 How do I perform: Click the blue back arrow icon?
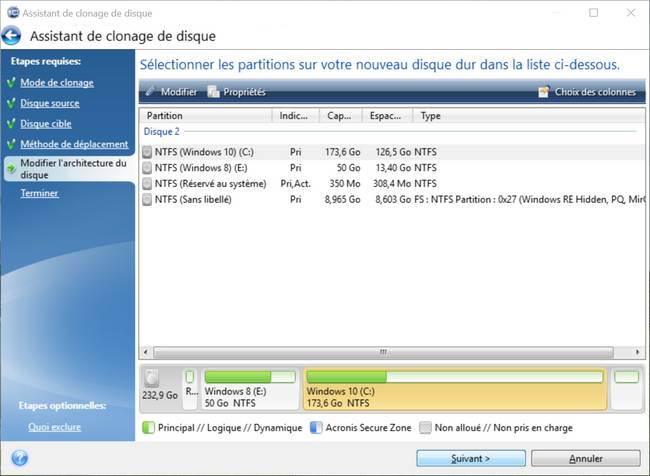click(11, 36)
